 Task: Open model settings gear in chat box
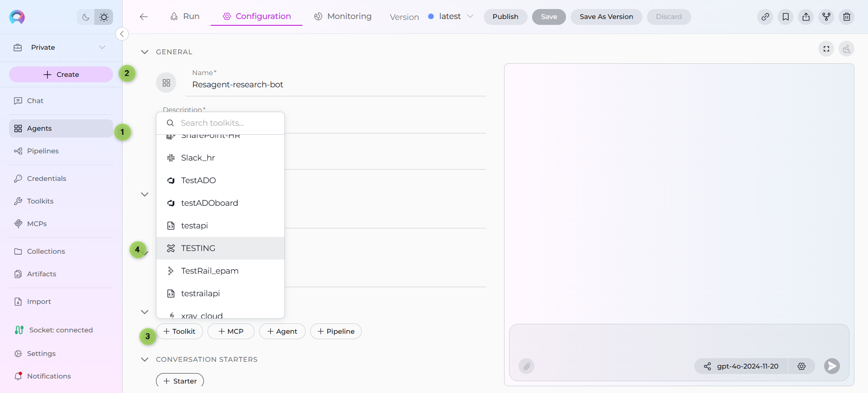801,366
